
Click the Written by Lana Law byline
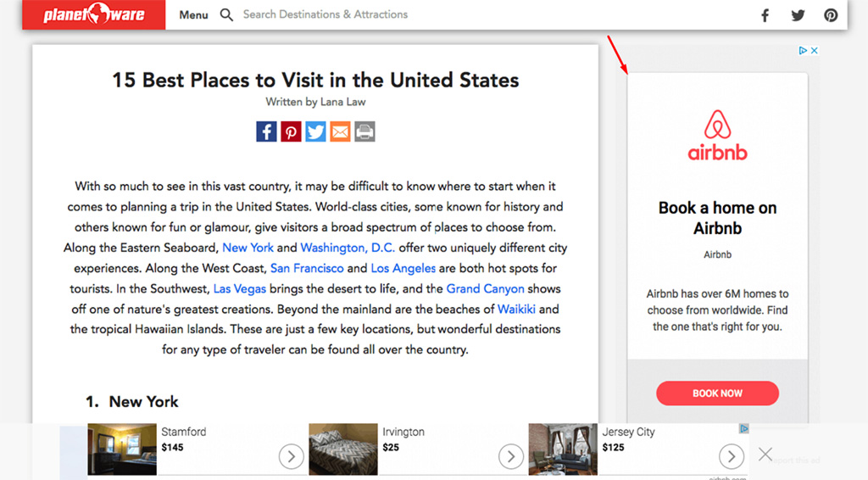[x=315, y=102]
